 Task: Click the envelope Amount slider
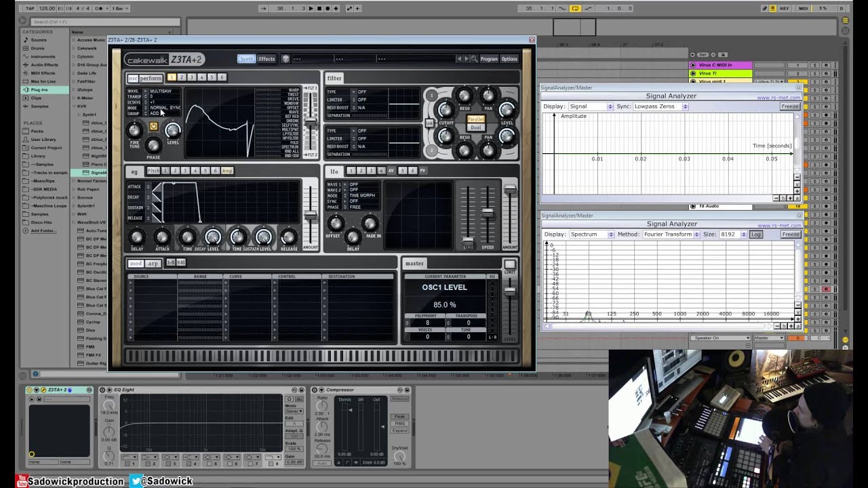(311, 215)
